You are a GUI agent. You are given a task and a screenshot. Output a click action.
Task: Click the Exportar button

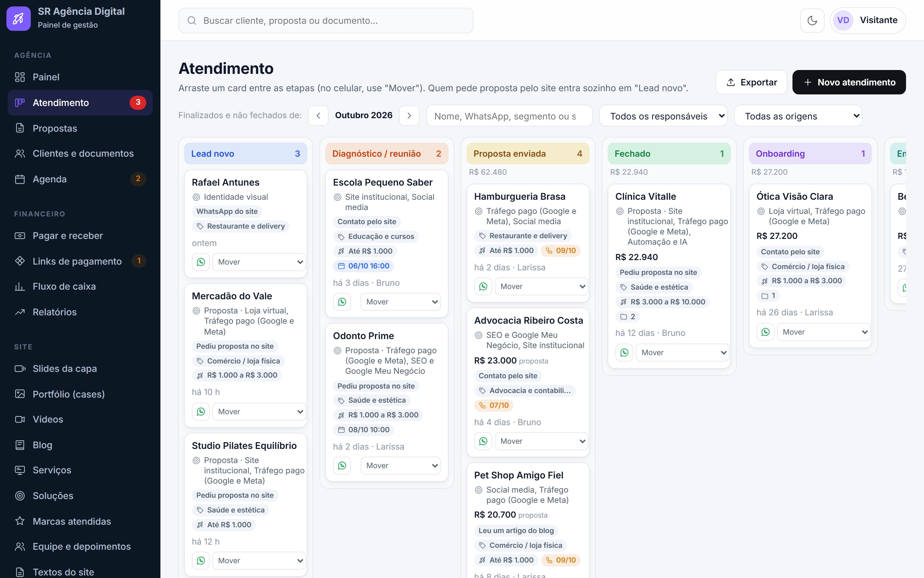coord(751,82)
